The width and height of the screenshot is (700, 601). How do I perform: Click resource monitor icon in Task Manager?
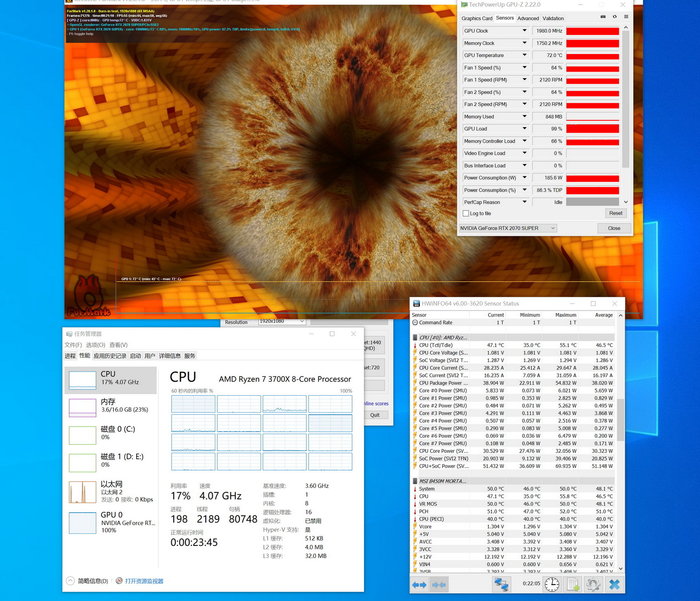pos(119,581)
